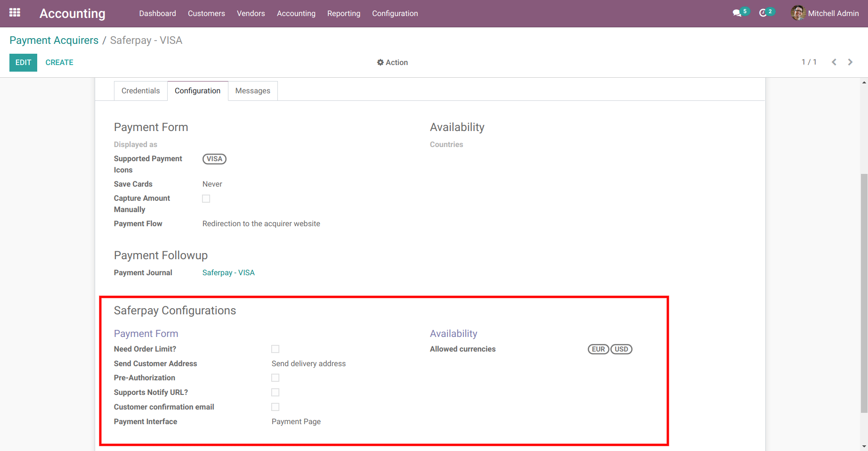The image size is (868, 451).
Task: Go to previous record arrow
Action: (834, 62)
